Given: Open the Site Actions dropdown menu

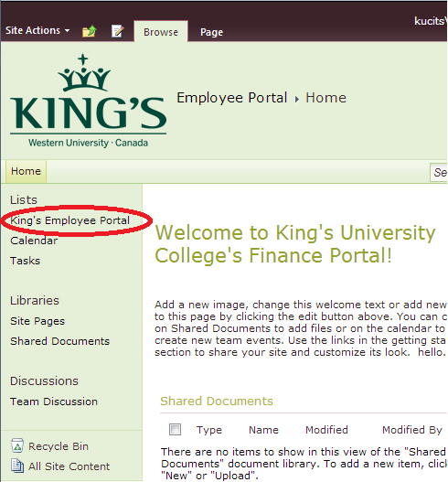Looking at the screenshot, I should (37, 30).
